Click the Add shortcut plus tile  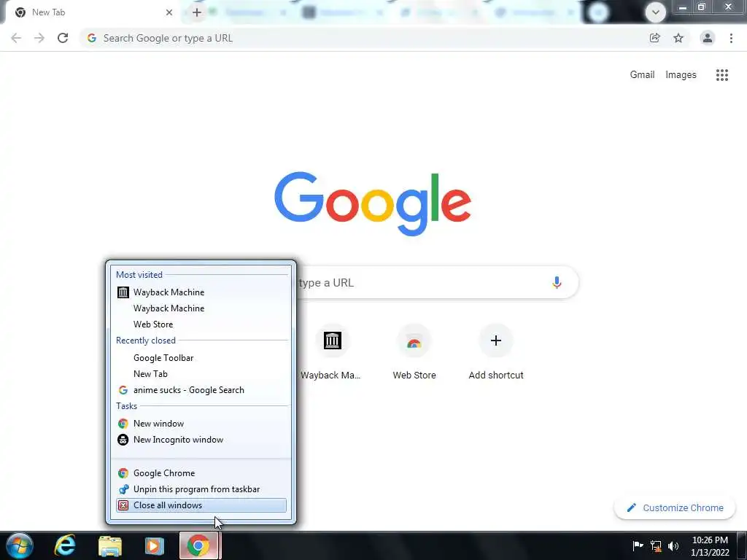click(x=495, y=352)
